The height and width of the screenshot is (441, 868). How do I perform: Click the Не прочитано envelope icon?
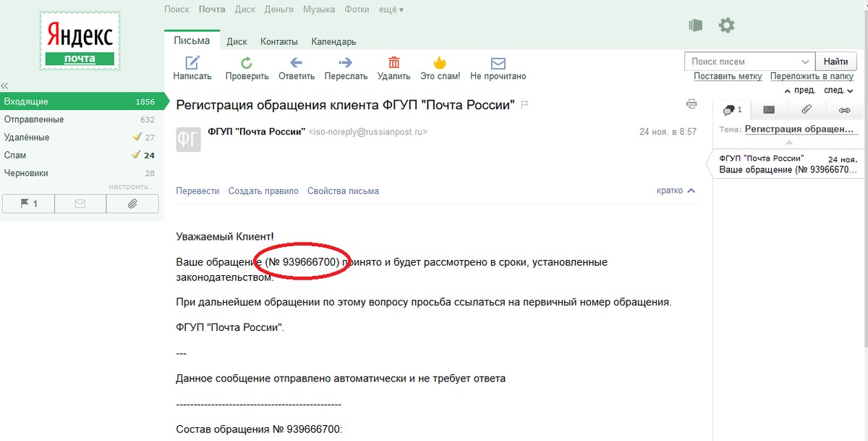coord(498,63)
